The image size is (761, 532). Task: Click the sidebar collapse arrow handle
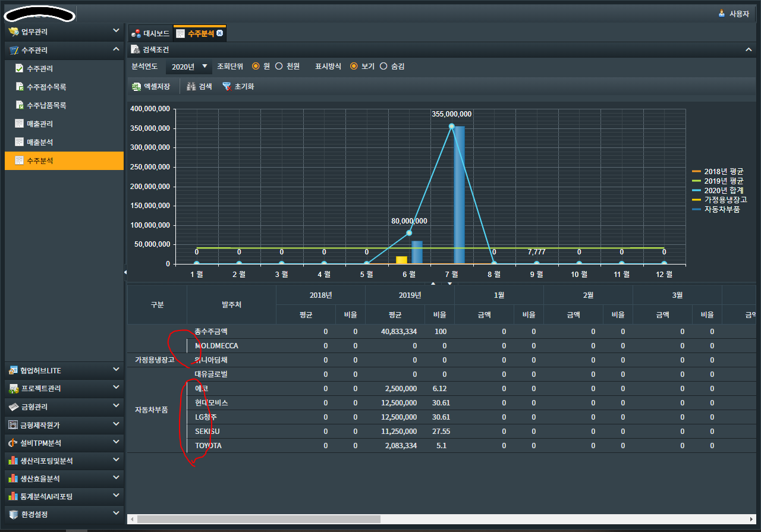(x=125, y=272)
